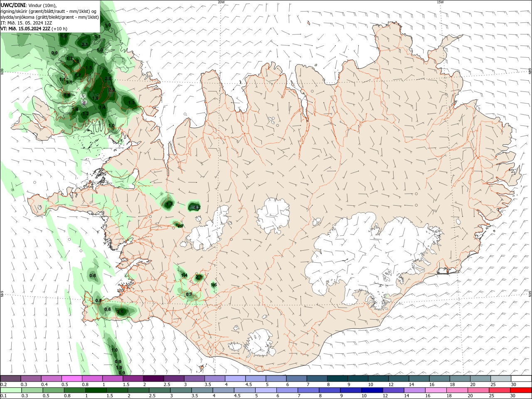Screen dimensions: 532x399
Task: Click the medium green 0.8 swatch in lower legend row
Action: coord(75,390)
